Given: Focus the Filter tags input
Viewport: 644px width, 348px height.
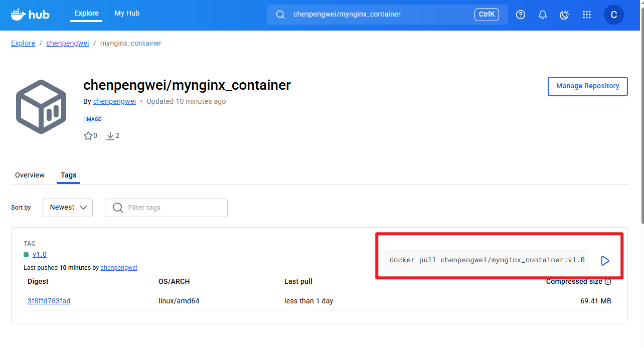Looking at the screenshot, I should pyautogui.click(x=166, y=208).
